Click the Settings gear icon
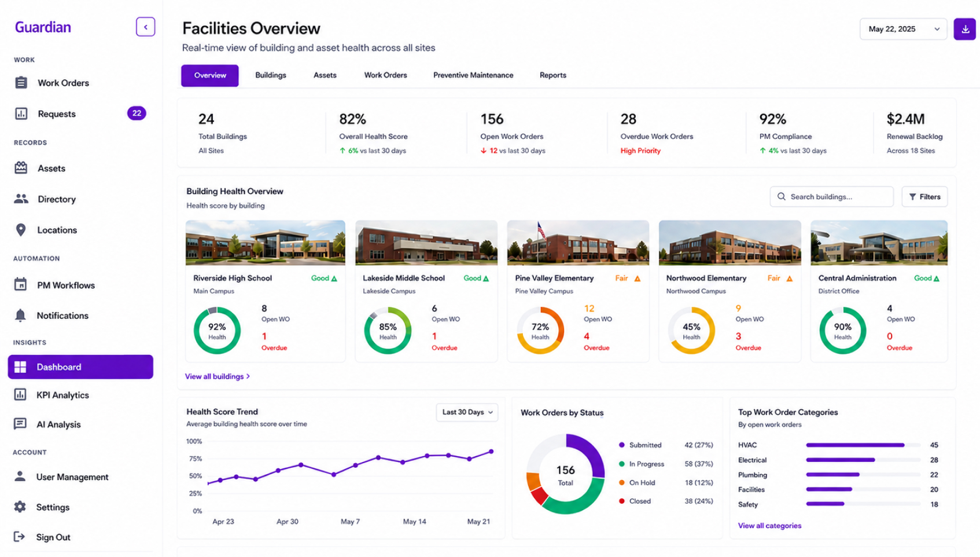The height and width of the screenshot is (557, 980). coord(20,507)
